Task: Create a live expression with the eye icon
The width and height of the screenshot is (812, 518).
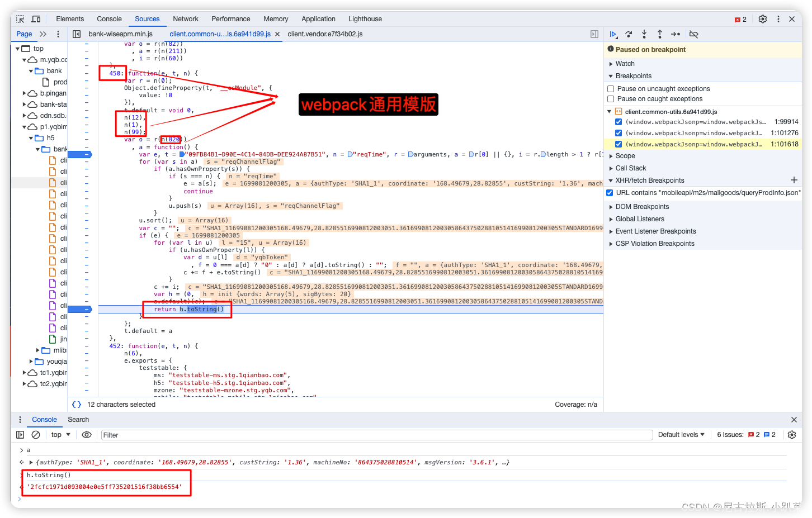Action: (87, 434)
